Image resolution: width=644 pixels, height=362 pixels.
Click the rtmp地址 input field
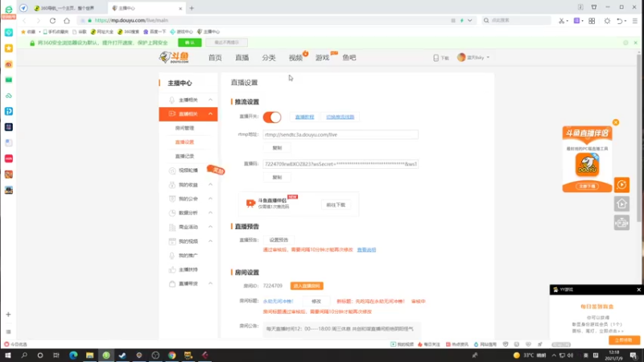pyautogui.click(x=341, y=134)
